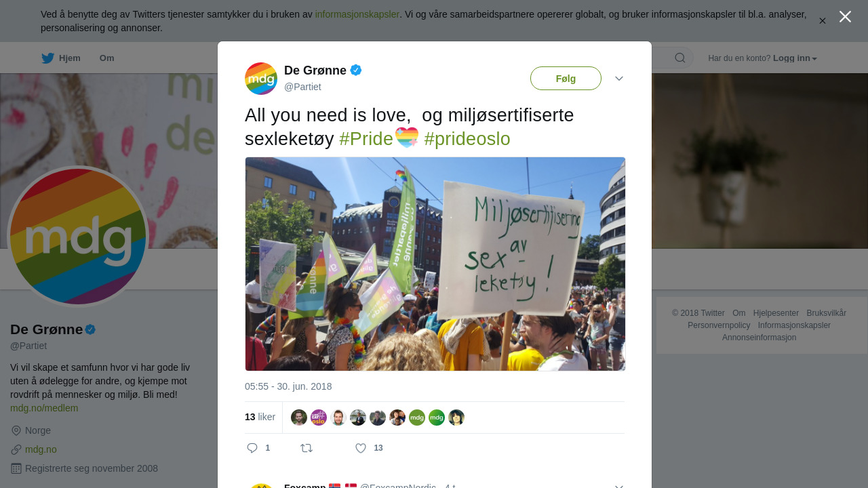Click the retweet arrows icon
The height and width of the screenshot is (488, 868).
(307, 448)
